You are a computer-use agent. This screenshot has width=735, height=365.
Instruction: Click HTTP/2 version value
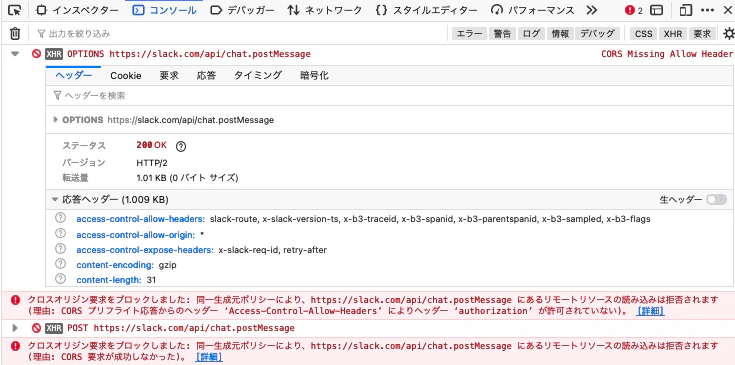point(152,163)
